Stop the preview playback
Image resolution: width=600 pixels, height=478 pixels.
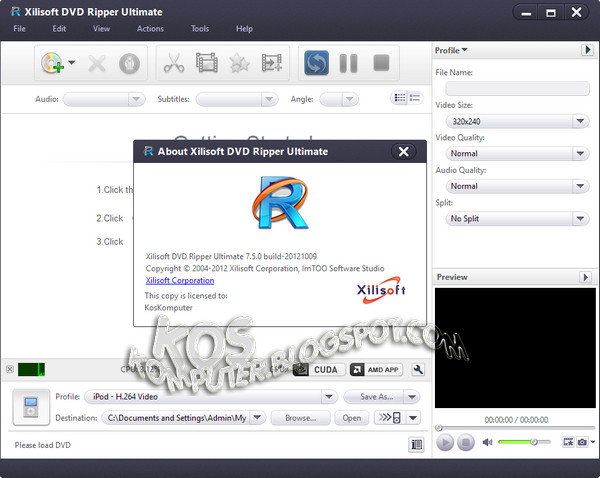click(466, 443)
